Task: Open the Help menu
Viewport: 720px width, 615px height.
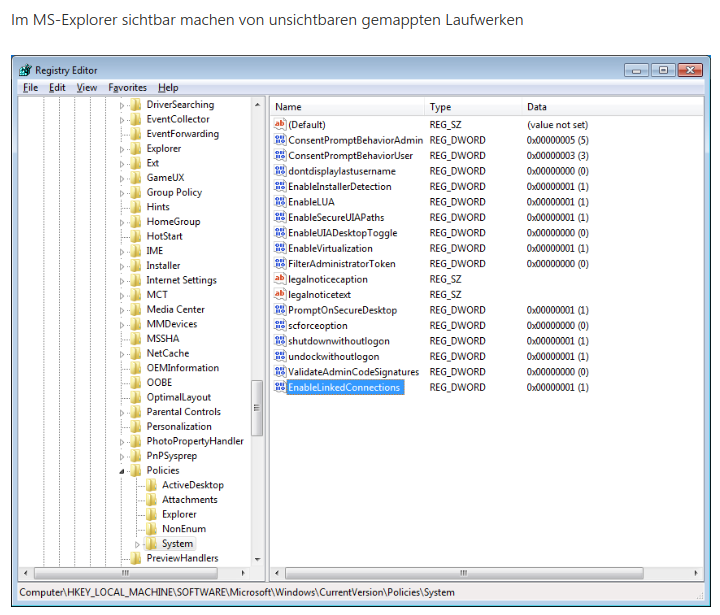Action: pos(168,87)
